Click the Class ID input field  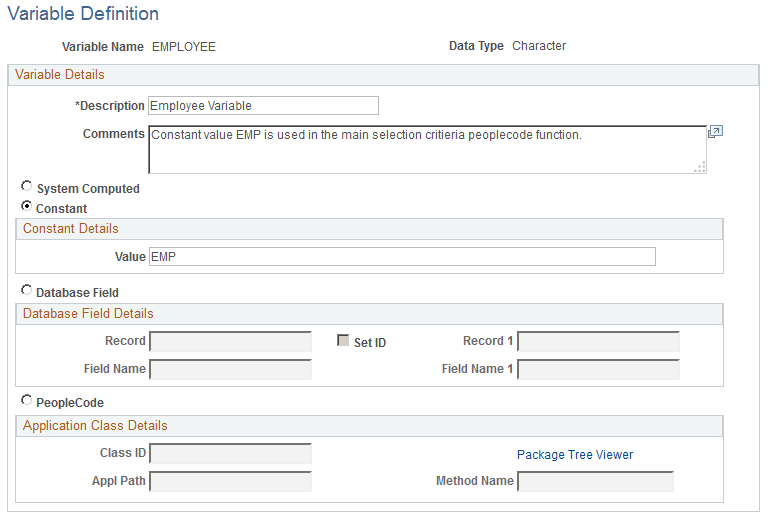[230, 454]
